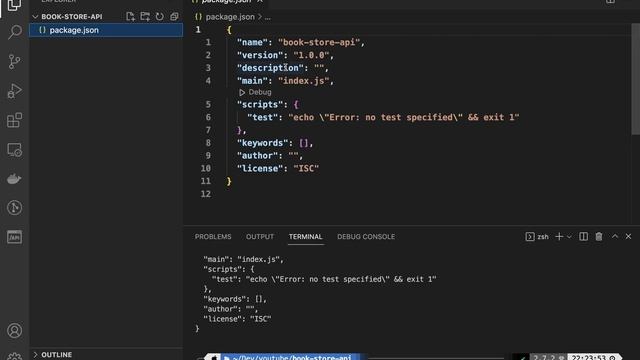Kill the terminal with trash icon
The width and height of the screenshot is (640, 360).
tap(599, 237)
